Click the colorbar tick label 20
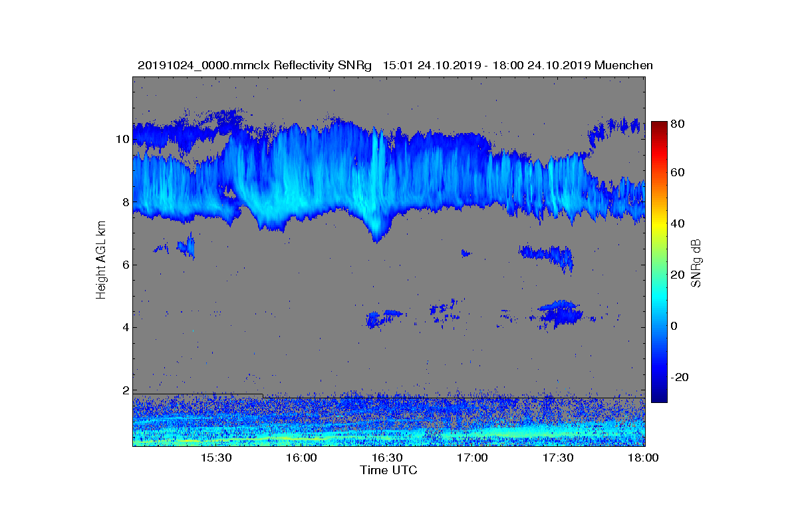The width and height of the screenshot is (798, 532). pos(678,275)
